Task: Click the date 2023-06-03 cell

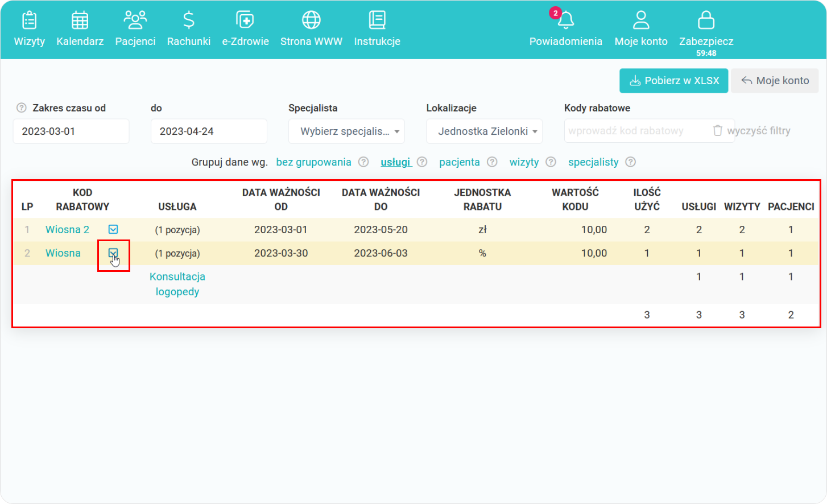Action: 381,253
